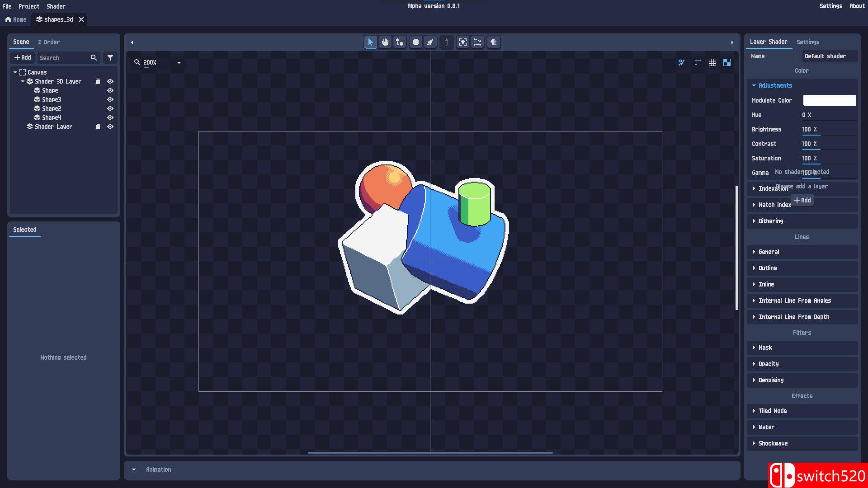Screen dimensions: 868x488
Task: Activate the Selection arrow tool
Action: coord(370,42)
